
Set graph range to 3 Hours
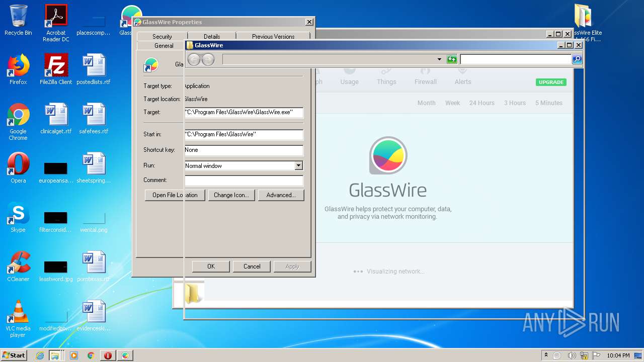pyautogui.click(x=515, y=103)
